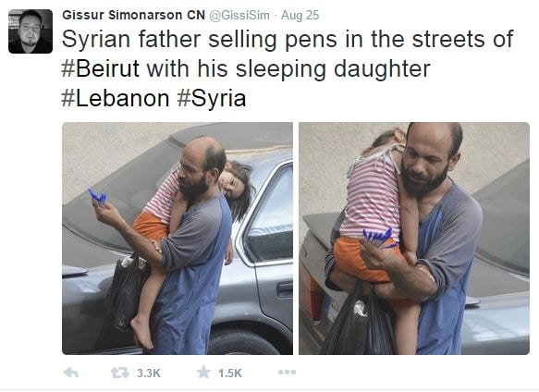This screenshot has height=392, width=539.
Task: Open the three-dot more options menu
Action: click(x=287, y=372)
